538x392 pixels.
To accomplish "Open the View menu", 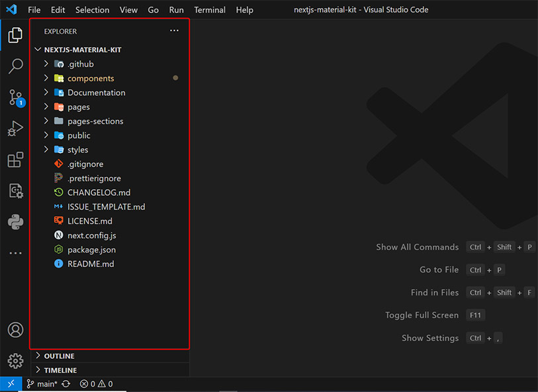I will 128,10.
